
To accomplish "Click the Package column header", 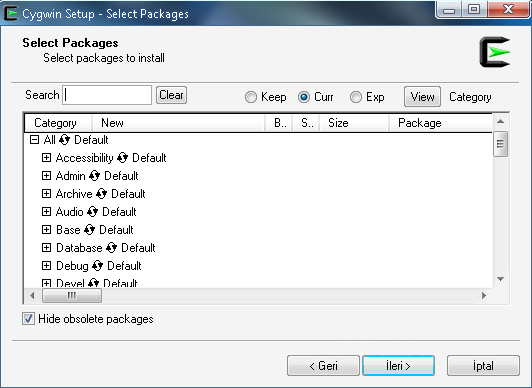I will tap(440, 123).
